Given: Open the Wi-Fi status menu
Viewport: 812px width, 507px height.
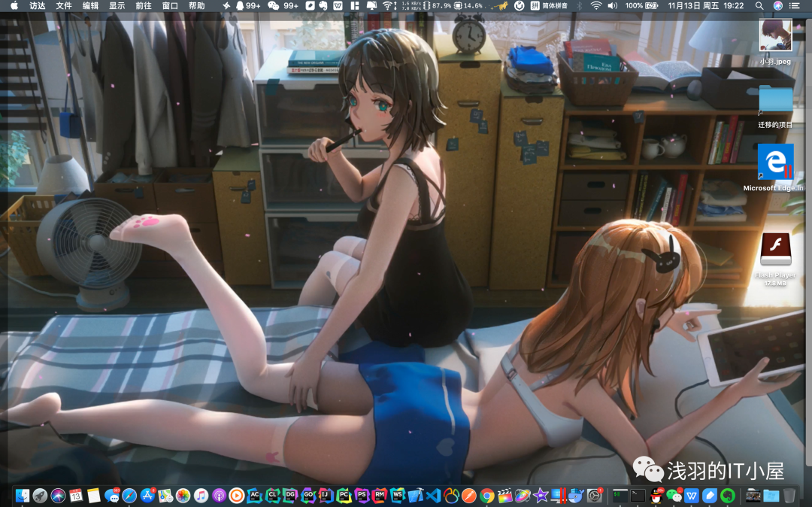Looking at the screenshot, I should (x=596, y=6).
